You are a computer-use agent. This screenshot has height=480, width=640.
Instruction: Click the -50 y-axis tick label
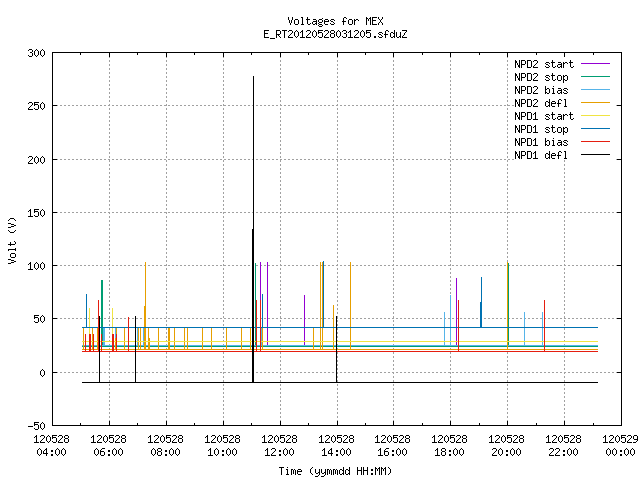pyautogui.click(x=36, y=426)
